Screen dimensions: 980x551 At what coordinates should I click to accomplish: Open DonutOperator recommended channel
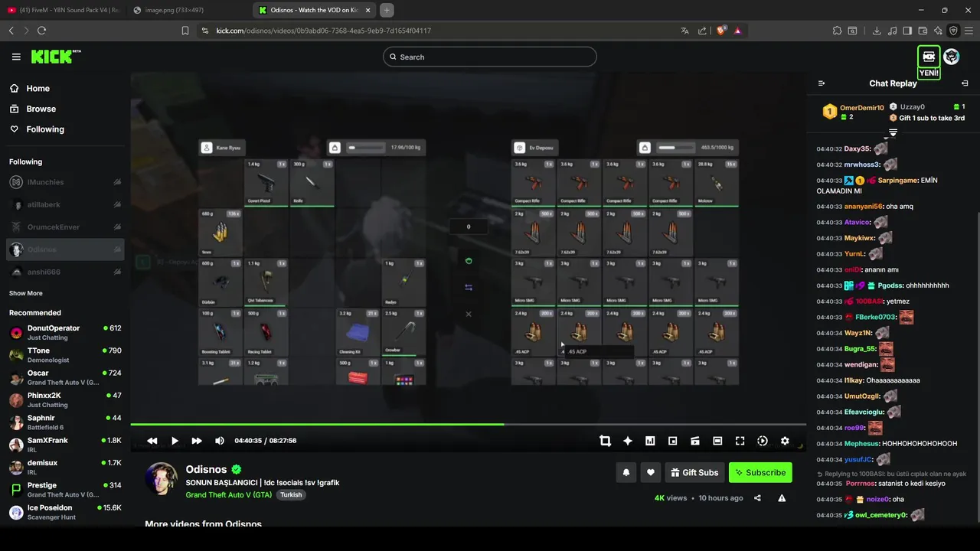coord(65,333)
